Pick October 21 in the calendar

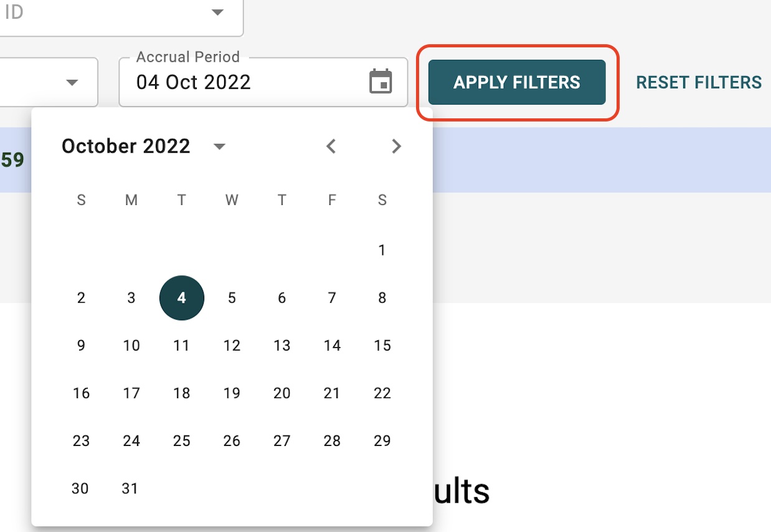(332, 393)
